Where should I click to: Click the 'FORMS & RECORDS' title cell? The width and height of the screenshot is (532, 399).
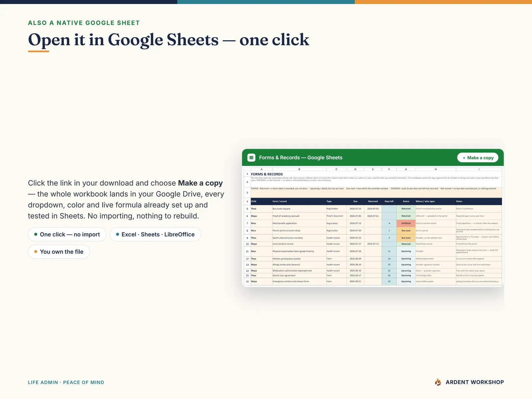click(267, 174)
